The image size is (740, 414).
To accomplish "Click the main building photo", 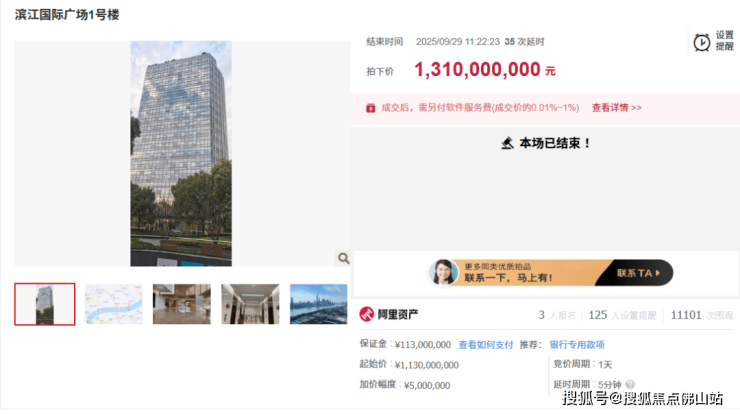I will (181, 153).
